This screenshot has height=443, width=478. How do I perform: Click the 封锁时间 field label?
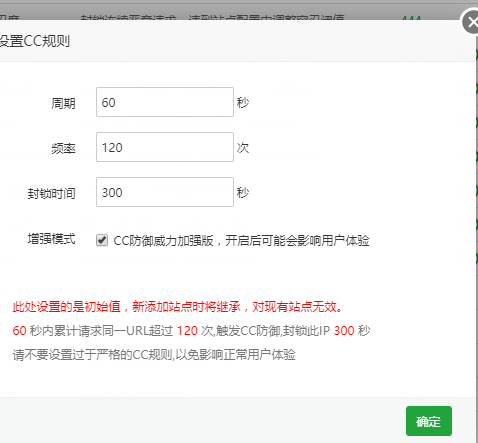pyautogui.click(x=51, y=193)
